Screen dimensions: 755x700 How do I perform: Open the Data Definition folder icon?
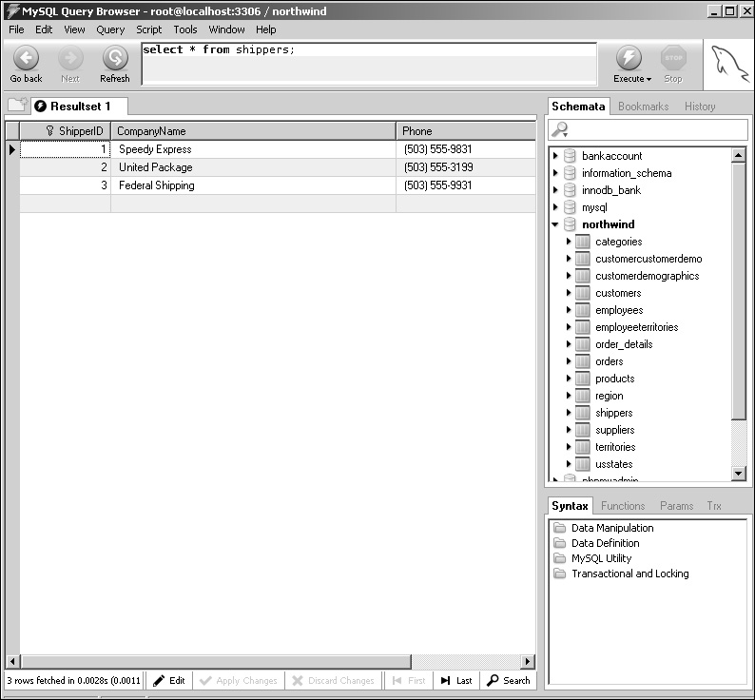click(x=559, y=543)
